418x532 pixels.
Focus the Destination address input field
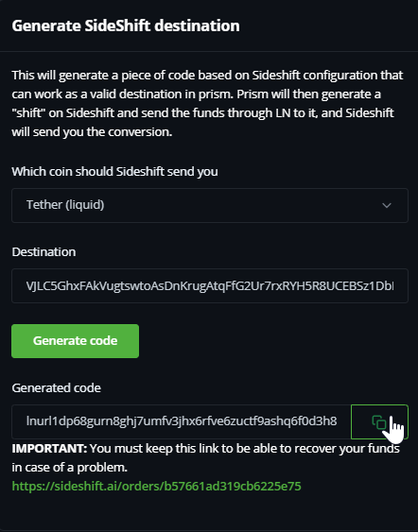(210, 285)
